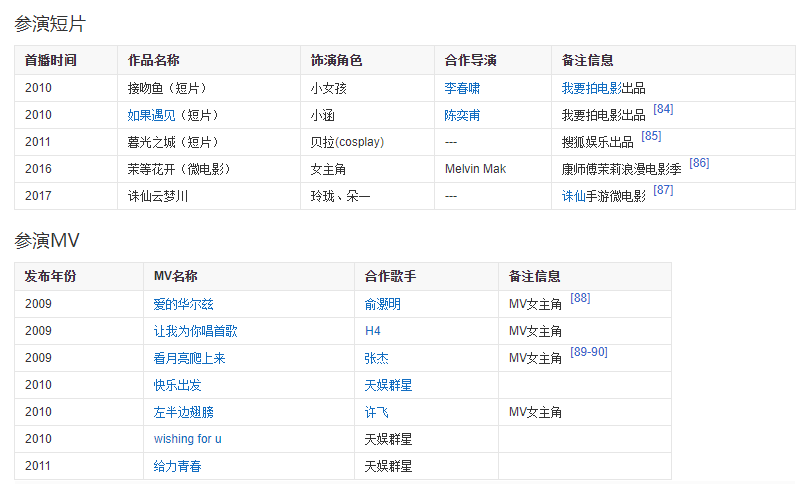Click reference footnote [84]
The height and width of the screenshot is (484, 809).
click(x=662, y=109)
